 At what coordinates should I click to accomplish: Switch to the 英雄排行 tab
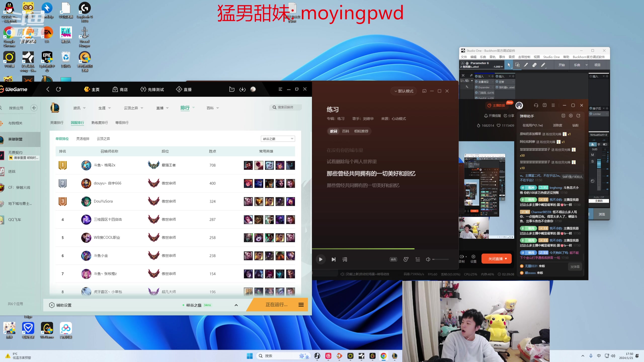point(57,123)
